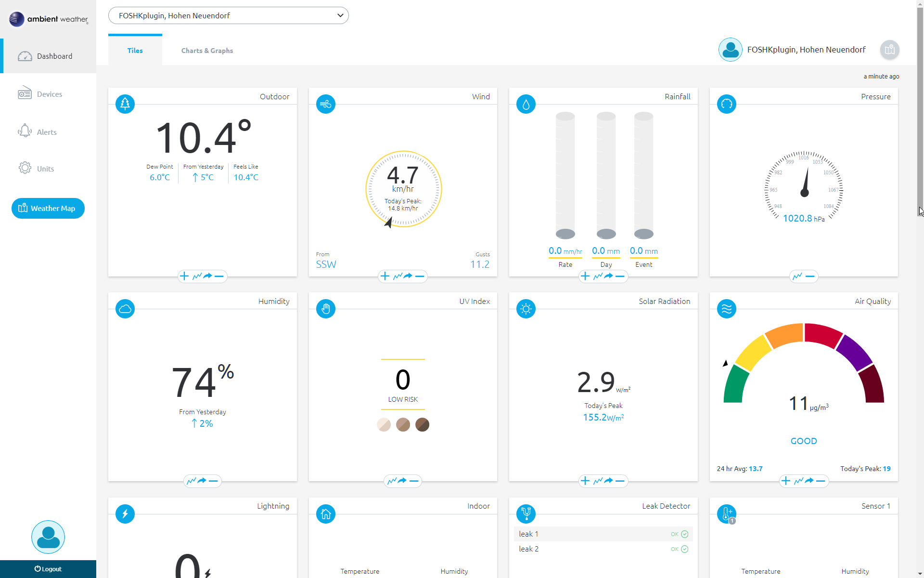The height and width of the screenshot is (578, 924).
Task: Switch to Charts & Graphs tab
Action: [207, 51]
